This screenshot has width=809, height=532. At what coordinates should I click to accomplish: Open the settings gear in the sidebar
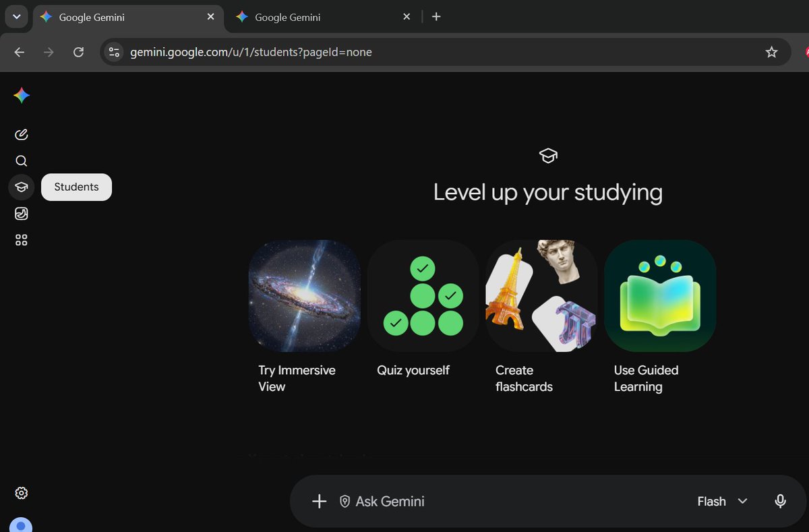pyautogui.click(x=22, y=493)
